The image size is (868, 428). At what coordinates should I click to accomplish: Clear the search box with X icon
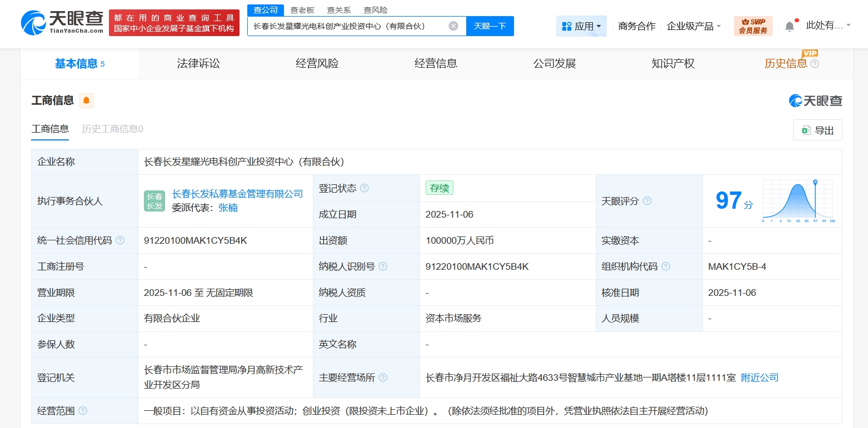pyautogui.click(x=453, y=26)
